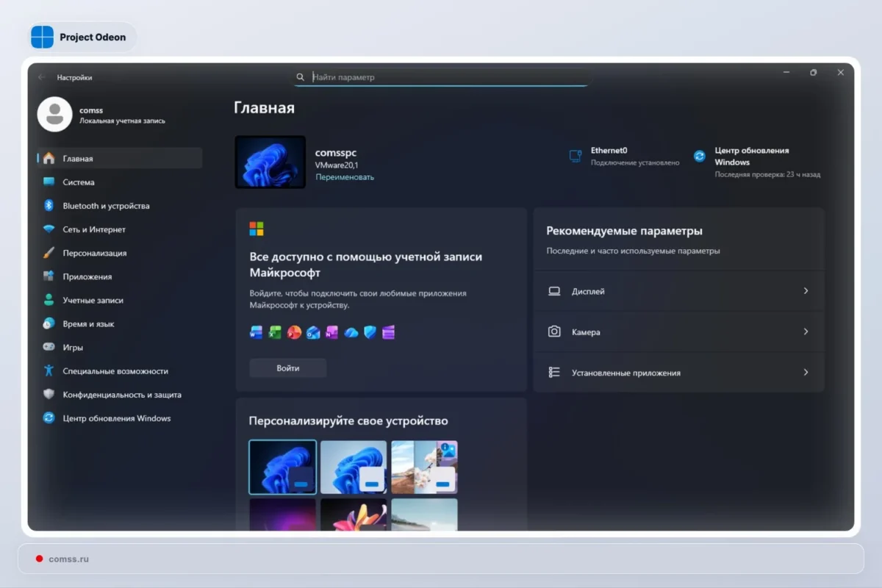Click the OneDrive cloud icon
882x588 pixels.
click(x=351, y=332)
